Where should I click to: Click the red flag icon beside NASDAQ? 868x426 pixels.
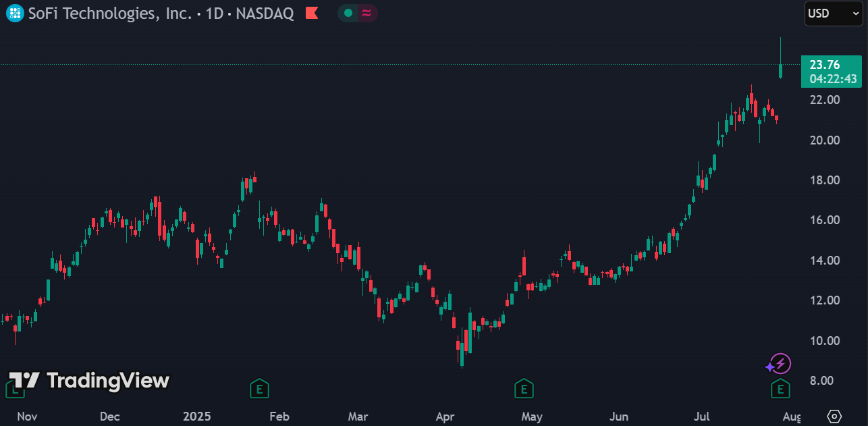tap(312, 13)
